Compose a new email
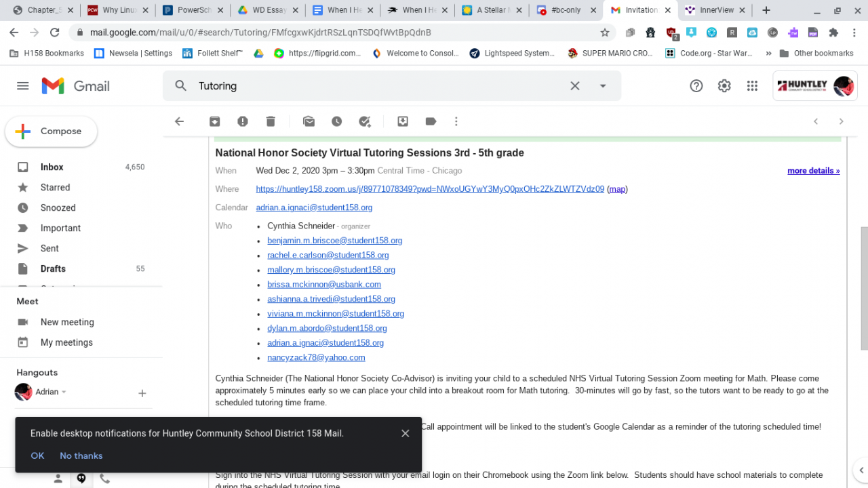The width and height of the screenshot is (868, 488). pyautogui.click(x=52, y=131)
